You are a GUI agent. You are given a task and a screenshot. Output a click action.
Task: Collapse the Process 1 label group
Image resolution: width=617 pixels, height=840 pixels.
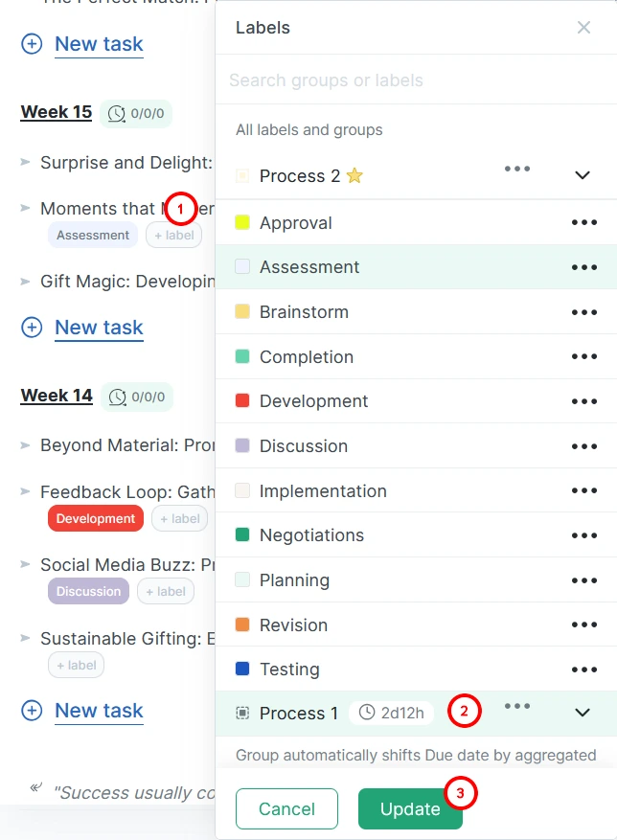point(582,714)
